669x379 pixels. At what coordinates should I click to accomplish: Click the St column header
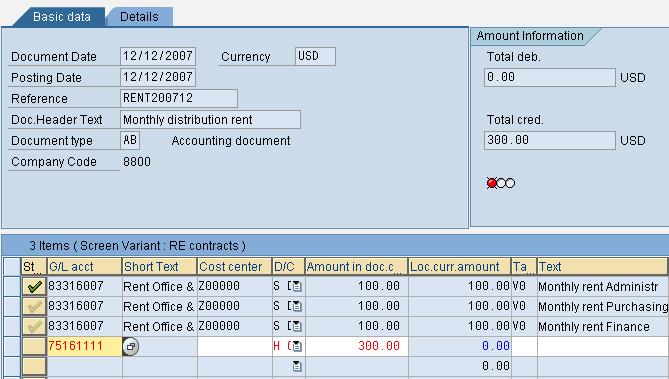[34, 267]
